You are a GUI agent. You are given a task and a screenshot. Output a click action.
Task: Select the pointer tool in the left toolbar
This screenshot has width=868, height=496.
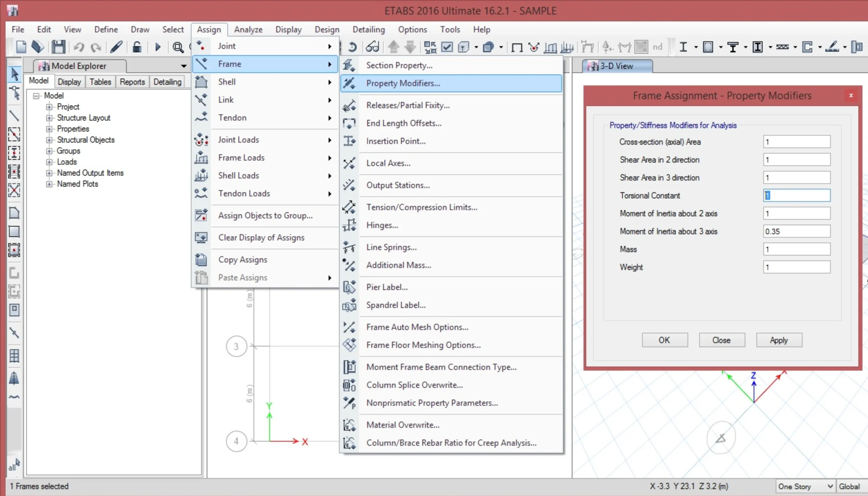pos(14,74)
